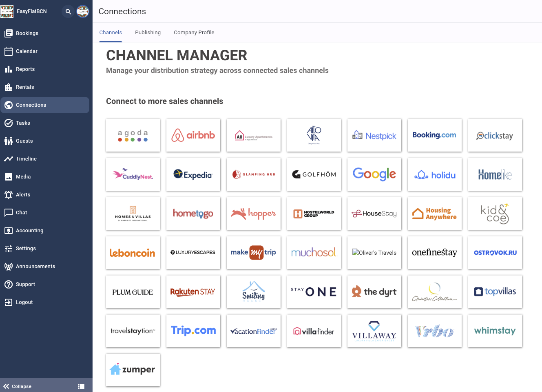The image size is (542, 392).
Task: Open the Homes & Villas card
Action: click(x=133, y=214)
